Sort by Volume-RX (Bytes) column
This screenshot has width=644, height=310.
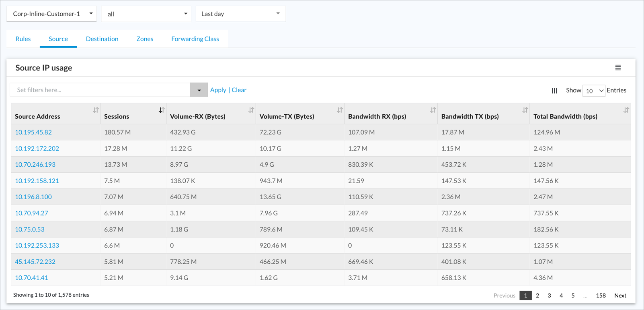coord(251,110)
